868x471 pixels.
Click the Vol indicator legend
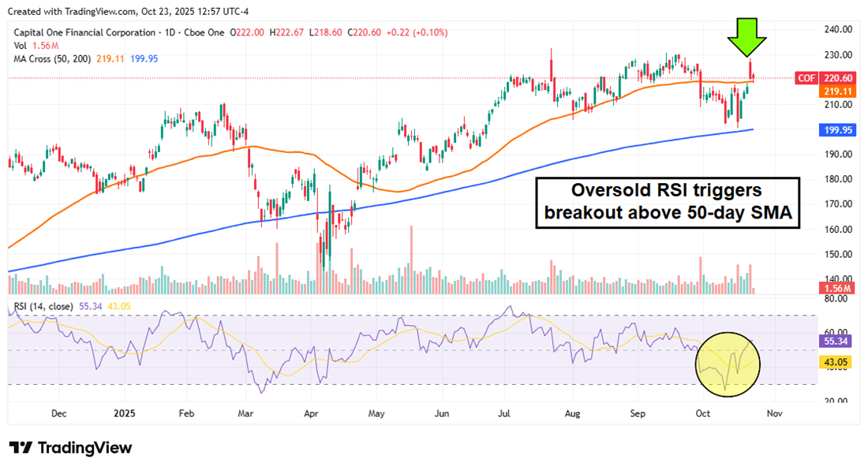tap(20, 46)
